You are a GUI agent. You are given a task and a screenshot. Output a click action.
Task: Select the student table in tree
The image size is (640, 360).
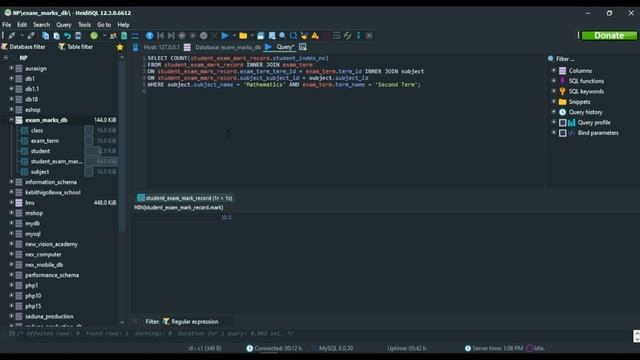point(40,151)
